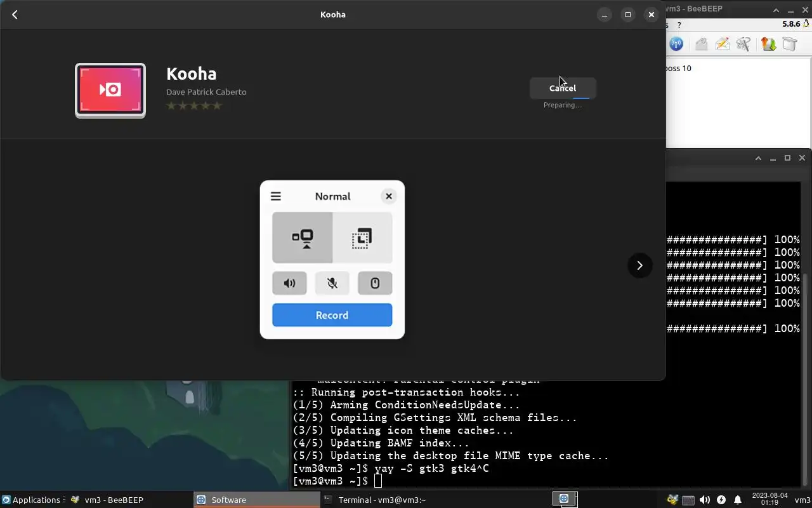The width and height of the screenshot is (812, 508).
Task: Maximize the Kooha Software window
Action: tap(628, 15)
